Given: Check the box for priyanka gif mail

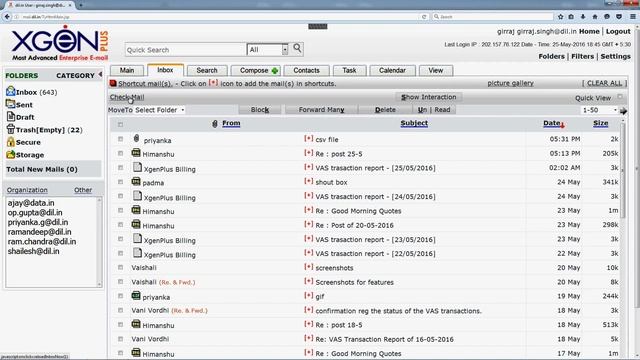Looking at the screenshot, I should coord(120,296).
